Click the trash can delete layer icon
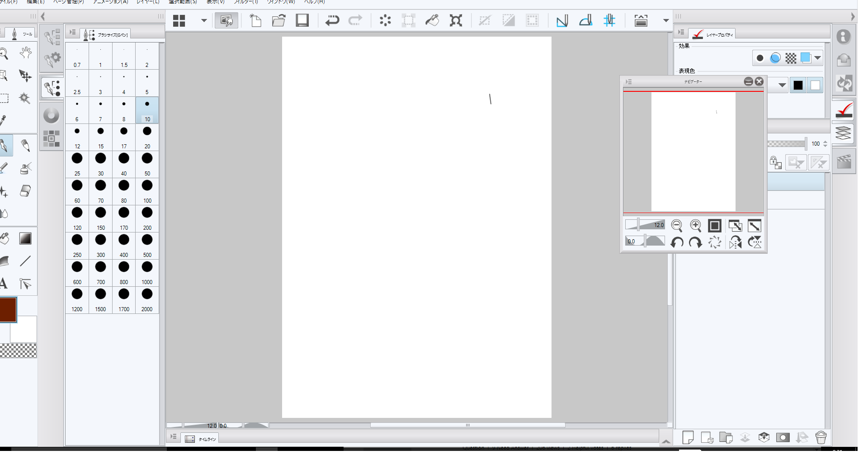Viewport: 868px width, 474px height. (x=821, y=437)
